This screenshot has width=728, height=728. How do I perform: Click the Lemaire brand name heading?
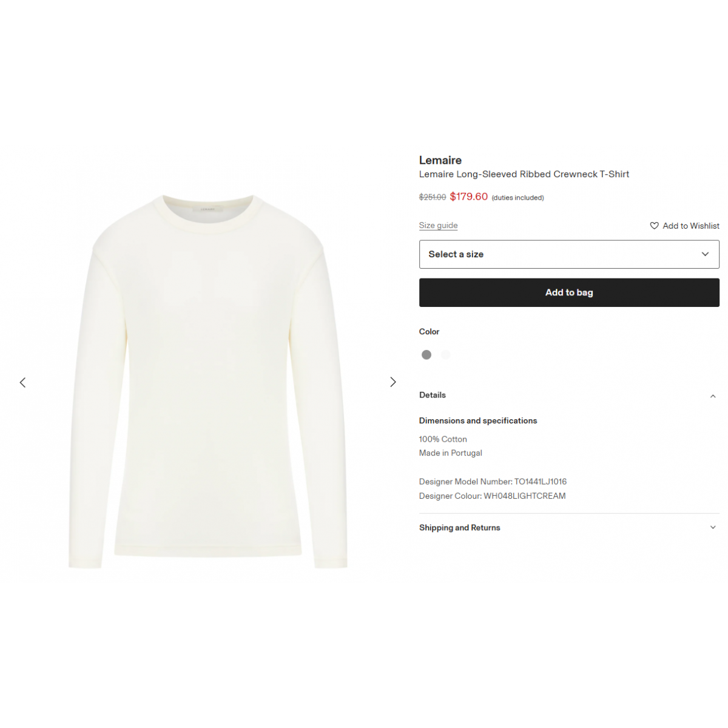pos(440,160)
